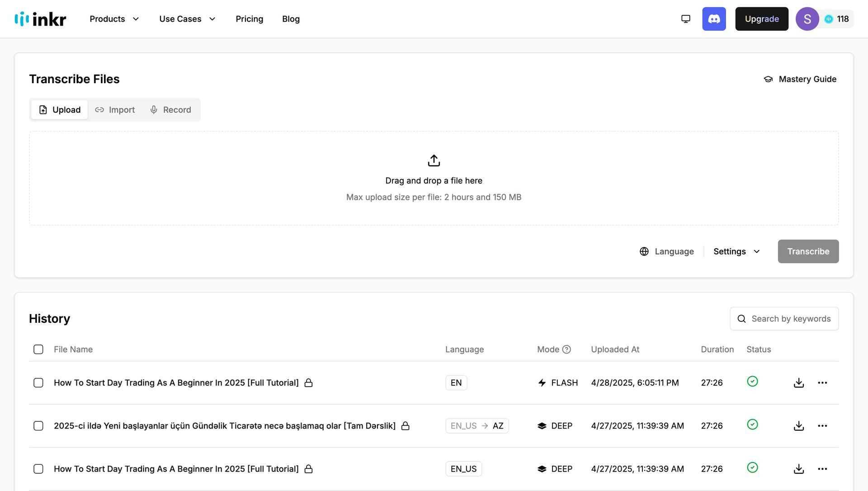This screenshot has height=491, width=868.
Task: Click the upload arrow in the drop zone
Action: point(434,161)
